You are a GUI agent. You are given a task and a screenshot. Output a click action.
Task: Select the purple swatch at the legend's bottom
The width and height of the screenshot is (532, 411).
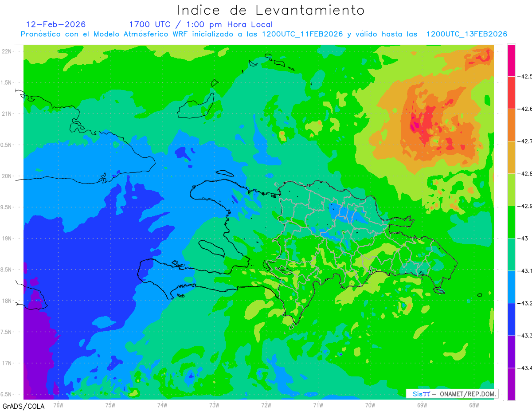click(511, 384)
